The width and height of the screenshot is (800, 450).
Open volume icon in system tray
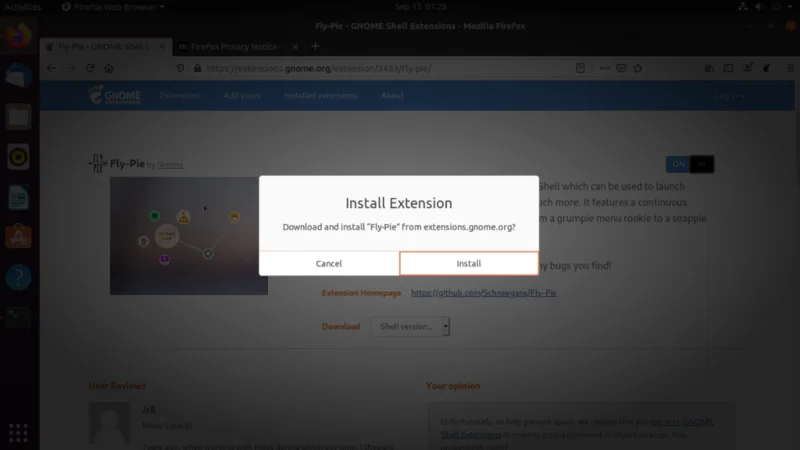click(x=759, y=7)
